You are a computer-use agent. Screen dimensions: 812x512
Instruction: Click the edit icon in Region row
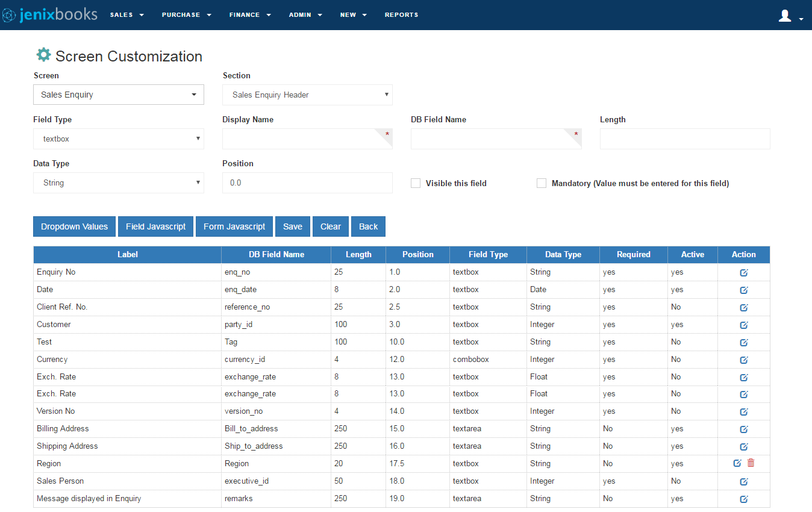pyautogui.click(x=737, y=463)
